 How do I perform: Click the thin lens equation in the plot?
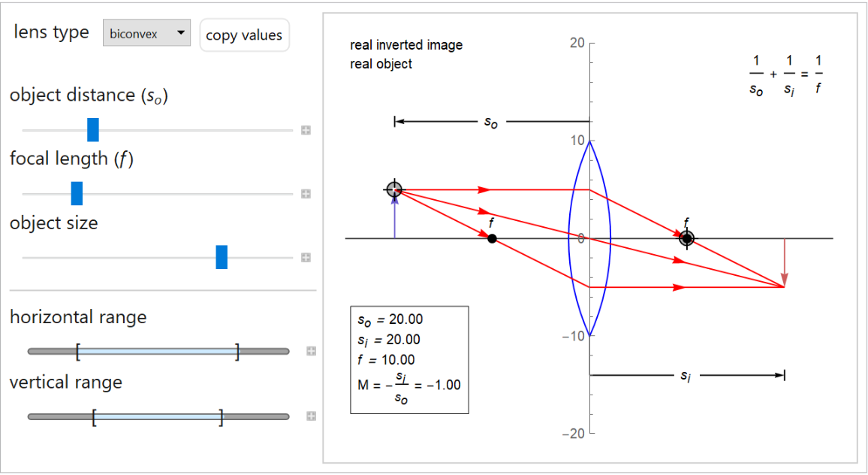[x=785, y=74]
